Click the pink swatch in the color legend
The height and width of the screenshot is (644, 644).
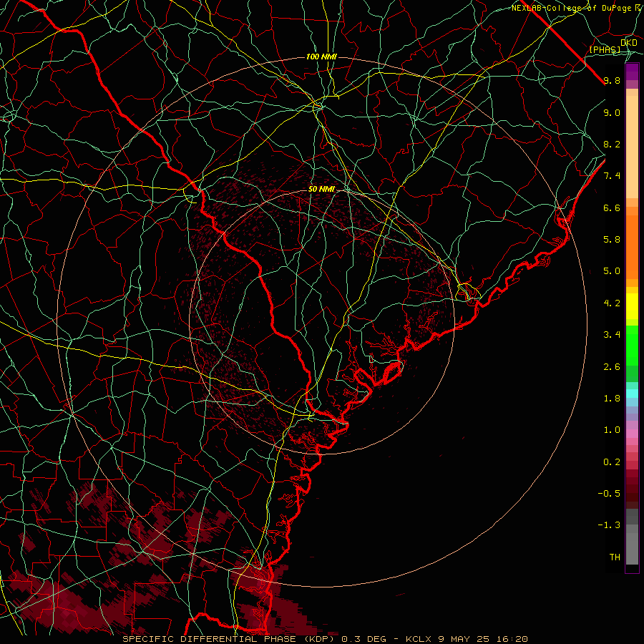[632, 434]
